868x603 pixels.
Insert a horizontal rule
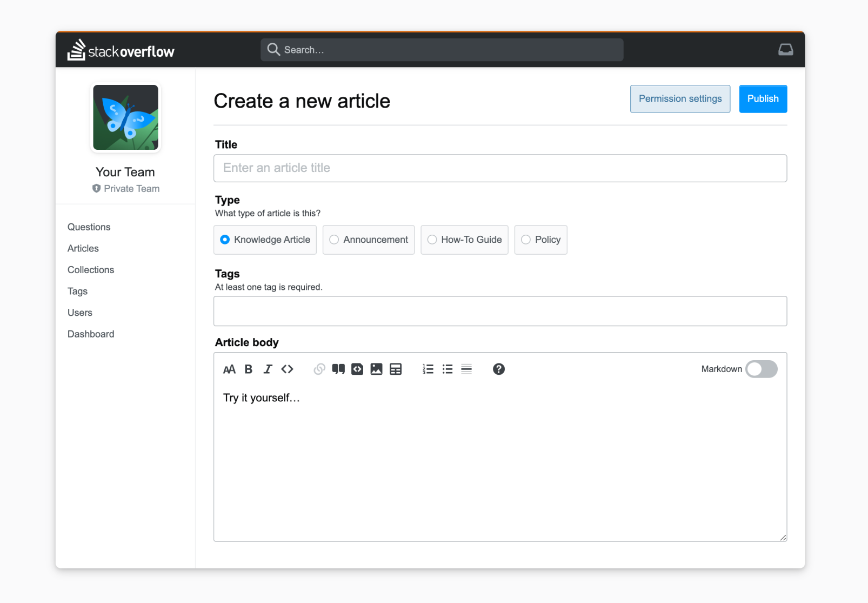[466, 369]
